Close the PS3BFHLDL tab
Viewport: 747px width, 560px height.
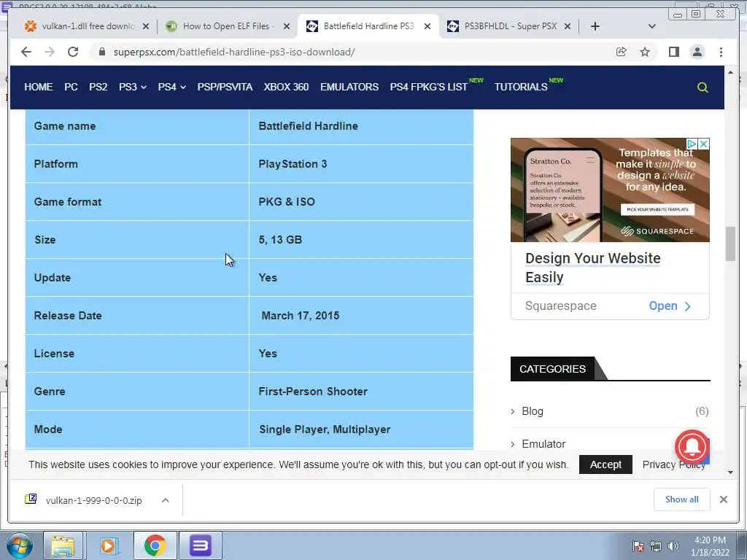tap(568, 27)
